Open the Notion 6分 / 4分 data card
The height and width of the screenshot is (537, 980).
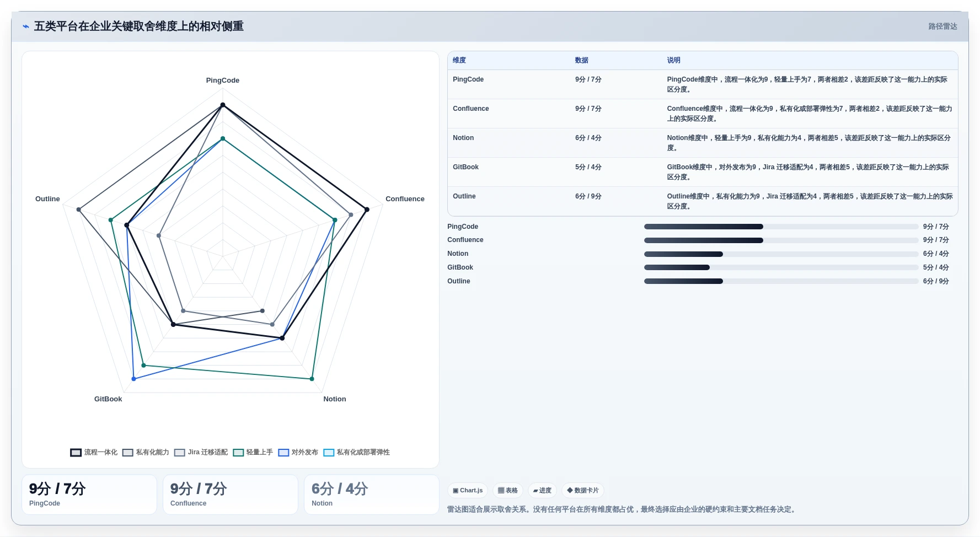click(x=372, y=495)
